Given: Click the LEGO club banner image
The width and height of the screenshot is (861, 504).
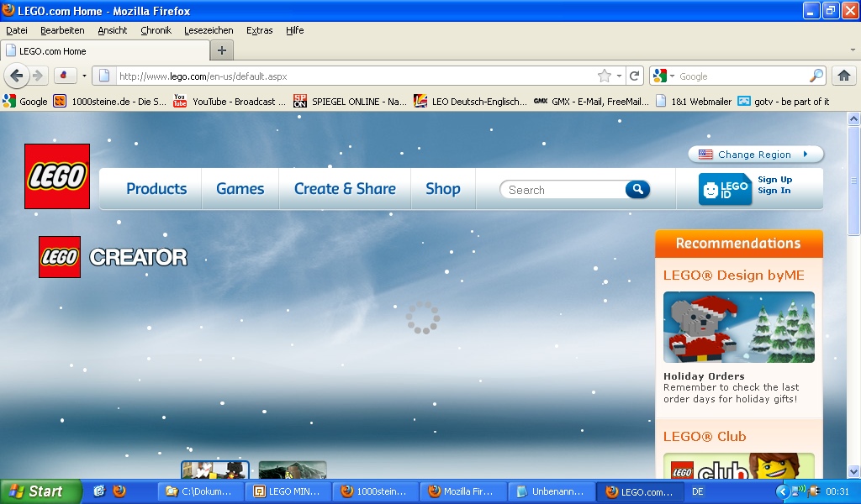Looking at the screenshot, I should click(738, 465).
